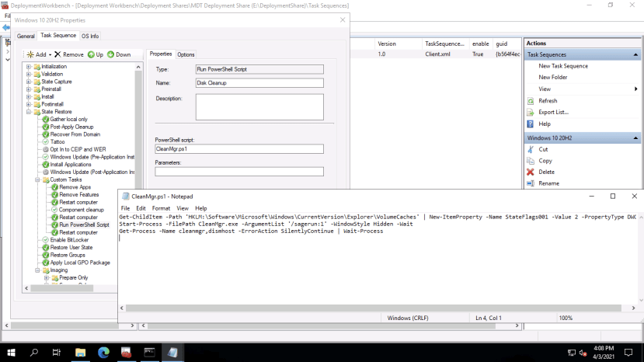The height and width of the screenshot is (362, 644).
Task: Move step up with Up arrow icon
Action: (x=91, y=54)
